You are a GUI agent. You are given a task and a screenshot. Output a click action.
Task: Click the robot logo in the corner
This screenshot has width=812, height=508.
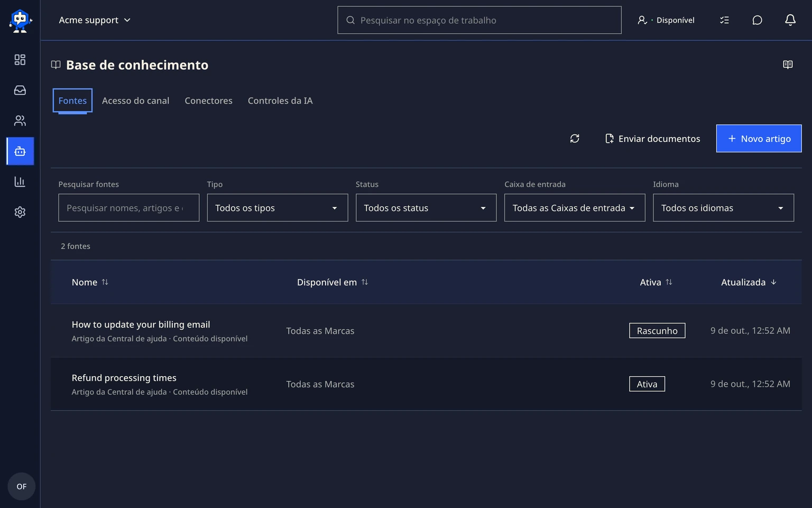(20, 21)
